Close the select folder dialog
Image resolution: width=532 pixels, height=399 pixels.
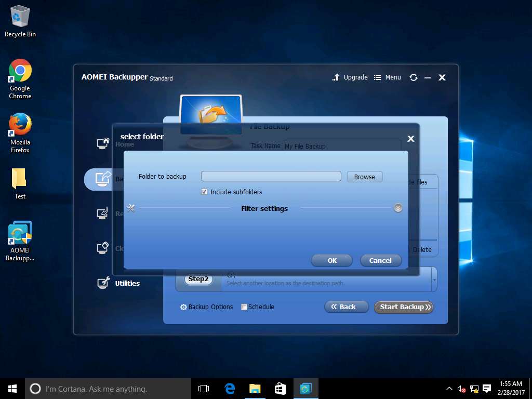411,138
